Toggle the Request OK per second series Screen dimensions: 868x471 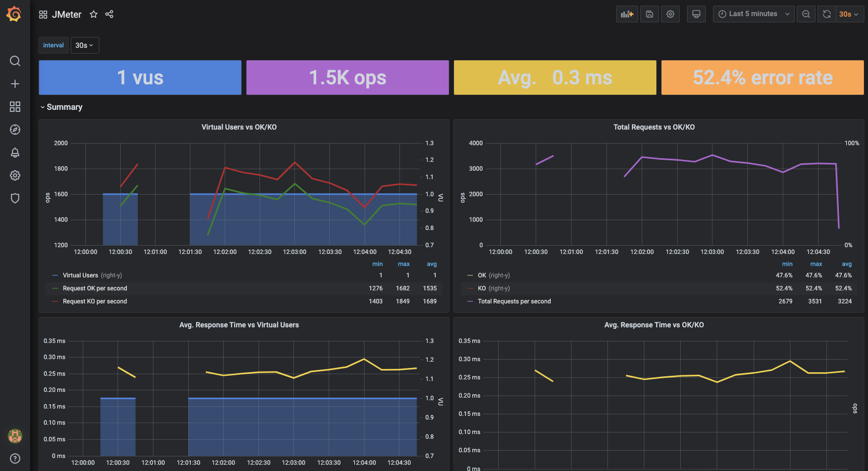point(95,288)
